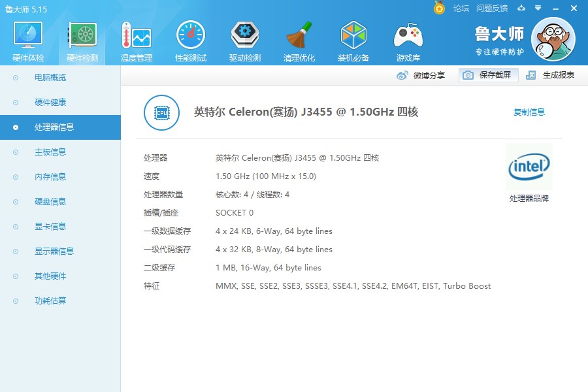Open 问题反馈 feedback link

(491, 8)
